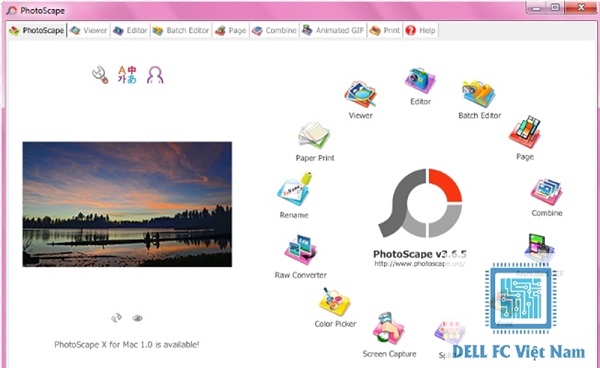
Task: Click the Page layout icon in circle
Action: tap(525, 132)
